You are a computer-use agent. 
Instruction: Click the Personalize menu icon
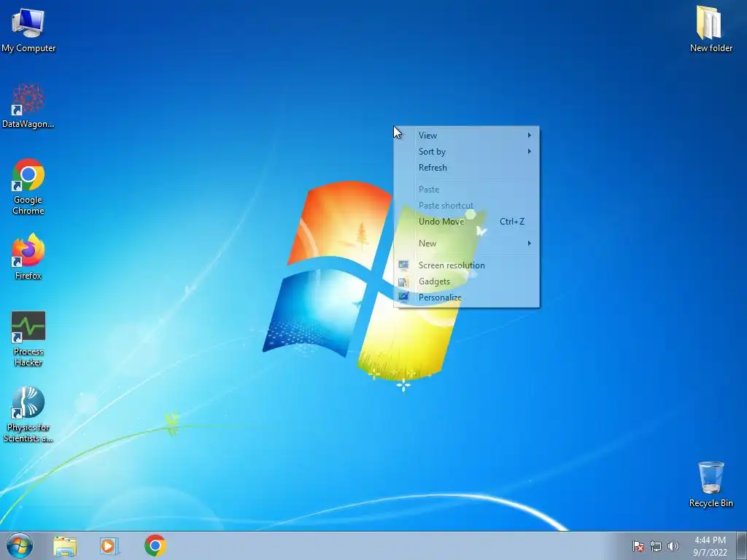[403, 297]
